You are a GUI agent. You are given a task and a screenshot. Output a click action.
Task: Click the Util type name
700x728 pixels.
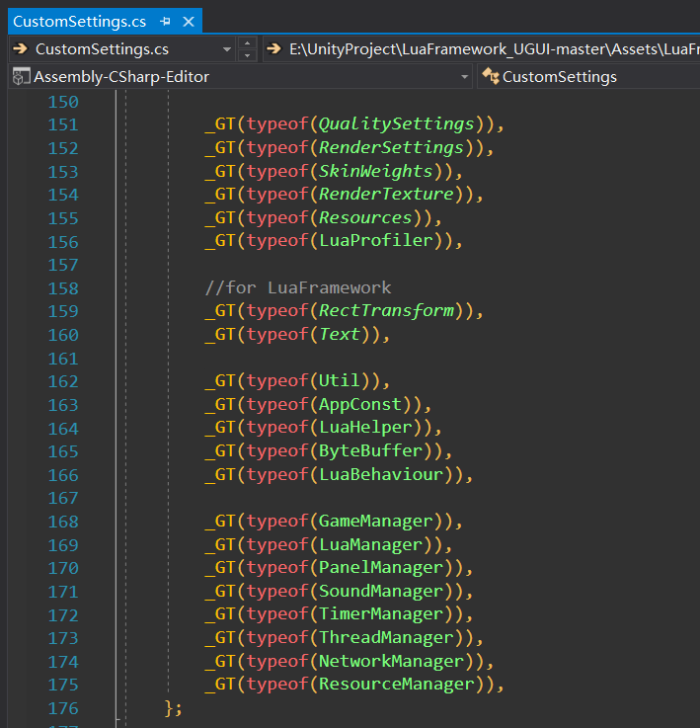pyautogui.click(x=340, y=380)
